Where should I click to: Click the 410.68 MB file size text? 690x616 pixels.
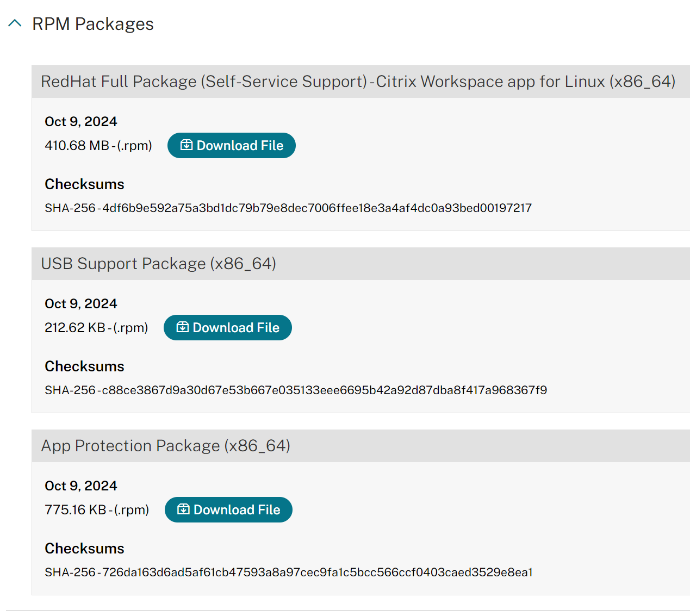click(x=98, y=146)
